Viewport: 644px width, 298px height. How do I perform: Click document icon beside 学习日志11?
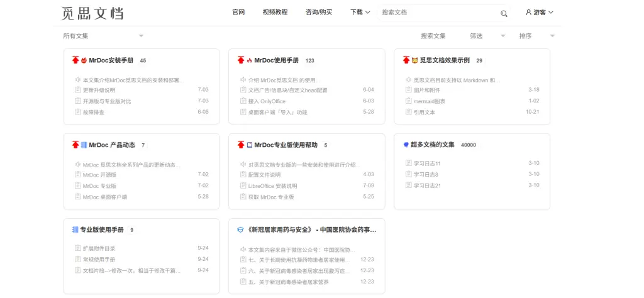point(409,163)
